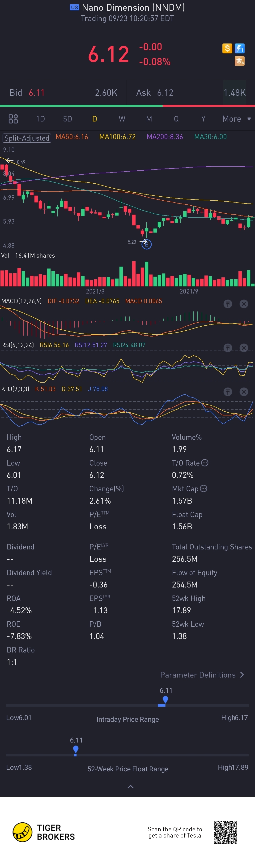Tap the 5.23 low price marker
Image resolution: width=255 pixels, height=868 pixels.
[x=132, y=242]
